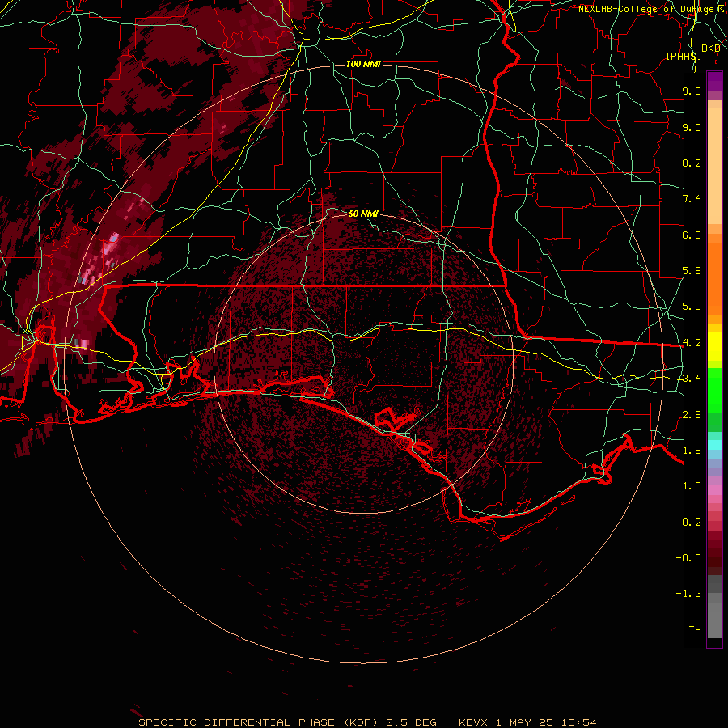Screen dimensions: 728x728
Task: Click the [PHAS] unit label
Action: pos(684,56)
